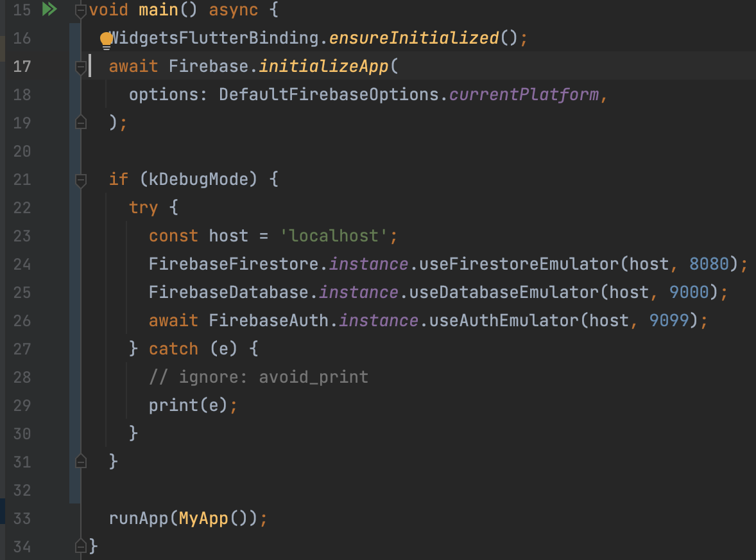The height and width of the screenshot is (560, 756).
Task: Click the fold end marker on line 34
Action: click(x=81, y=546)
